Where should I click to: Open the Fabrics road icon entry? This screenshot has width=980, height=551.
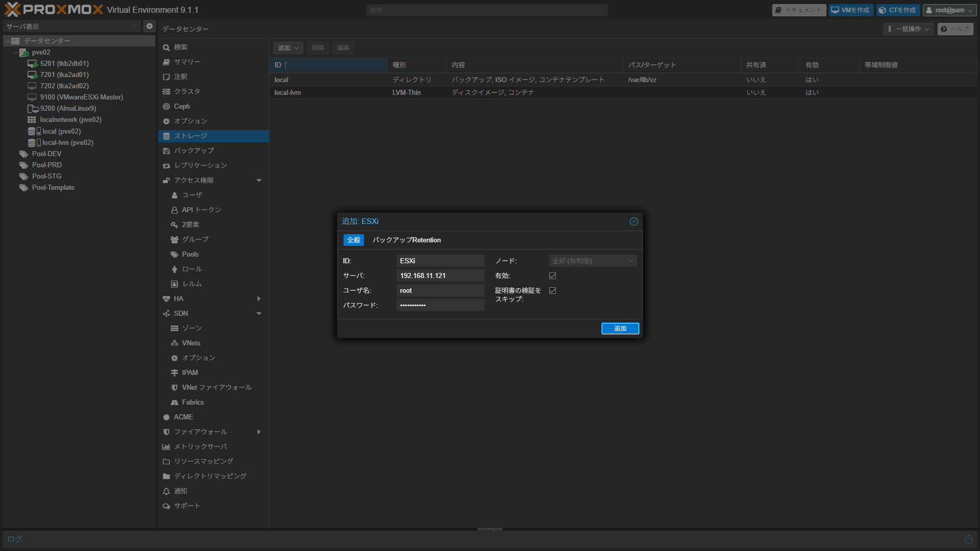[x=175, y=403]
